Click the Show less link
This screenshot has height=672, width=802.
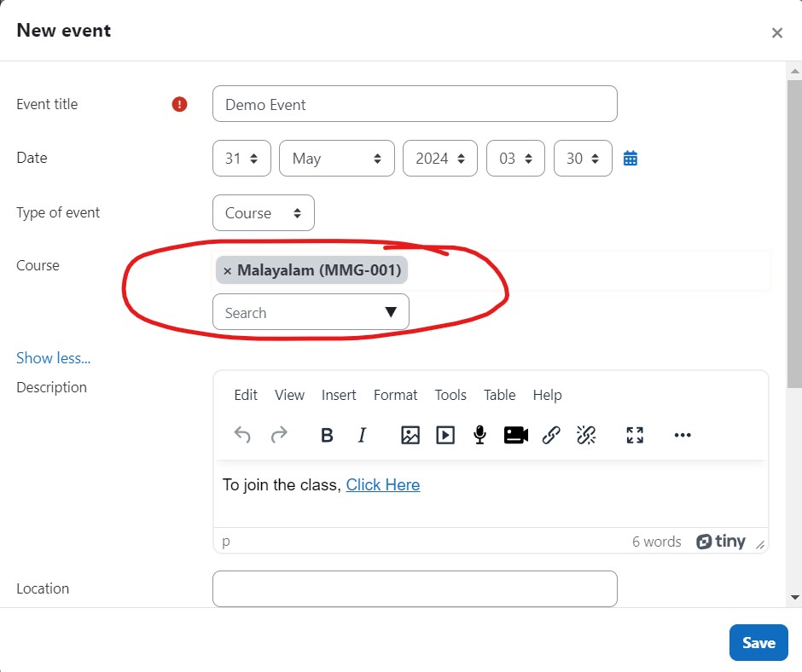[53, 358]
